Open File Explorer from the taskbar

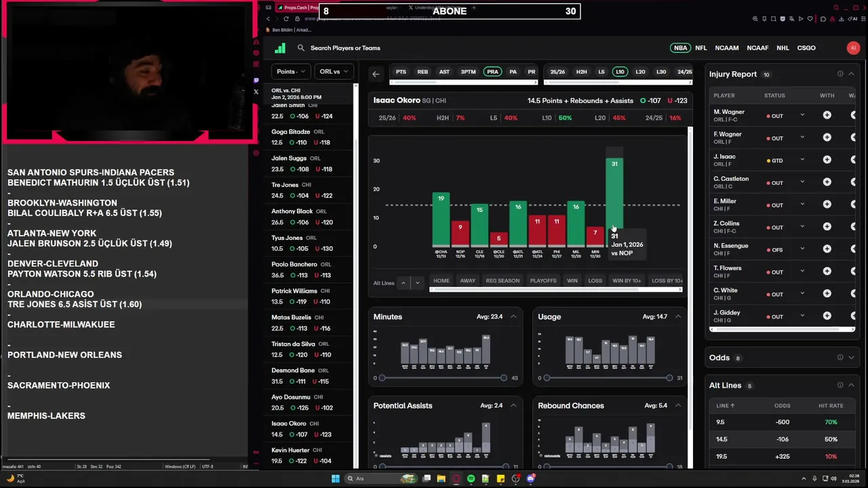[441, 479]
